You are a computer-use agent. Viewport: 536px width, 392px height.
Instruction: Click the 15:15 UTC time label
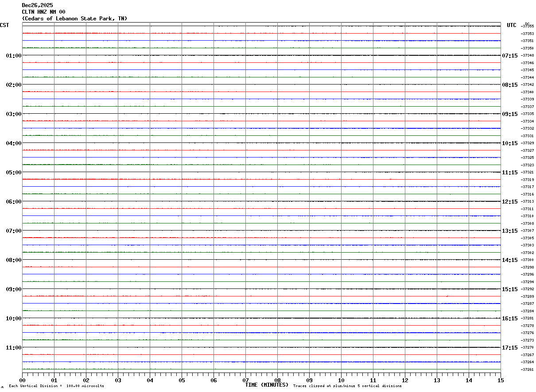[510, 289]
